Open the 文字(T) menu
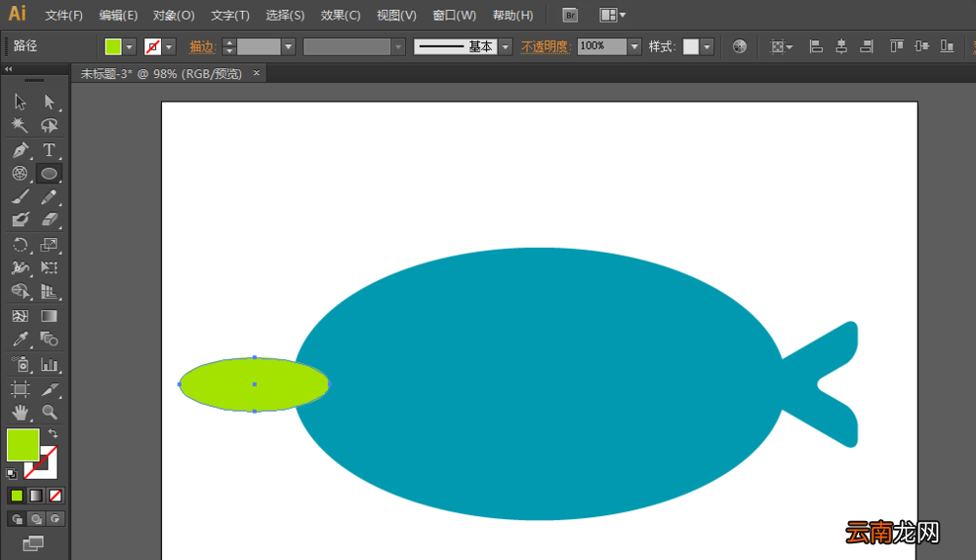The height and width of the screenshot is (560, 976). (x=229, y=16)
